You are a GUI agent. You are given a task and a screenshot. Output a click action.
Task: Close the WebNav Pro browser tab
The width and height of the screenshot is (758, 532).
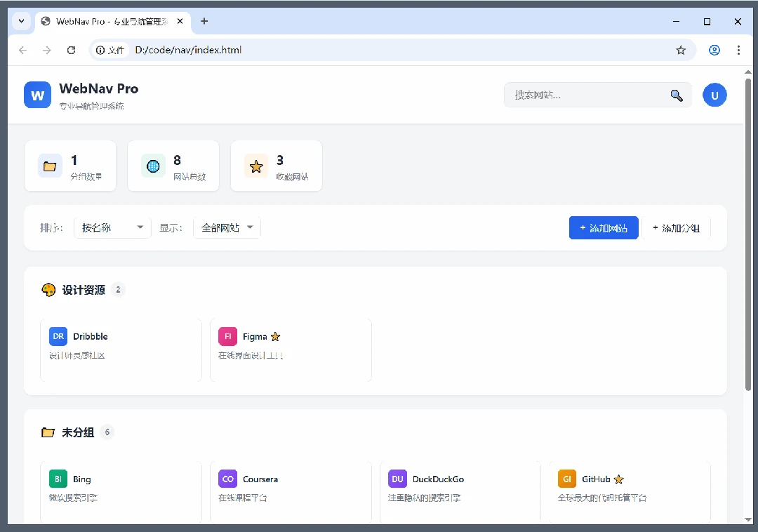180,21
